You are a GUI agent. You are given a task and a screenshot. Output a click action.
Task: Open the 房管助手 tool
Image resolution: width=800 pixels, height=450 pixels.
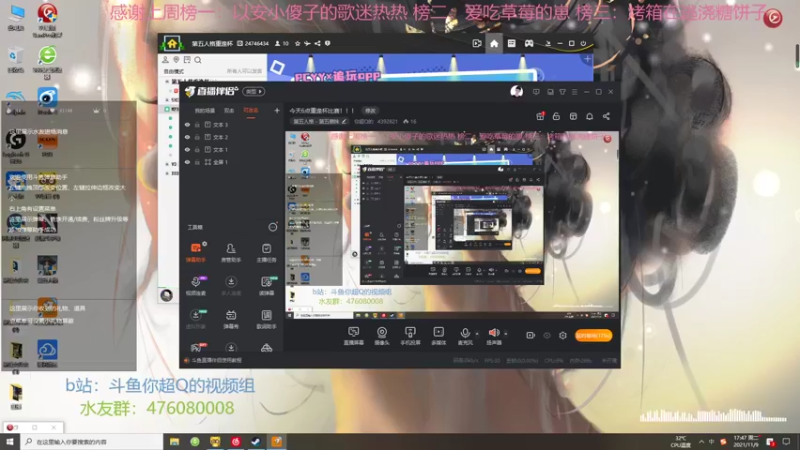[x=231, y=252]
